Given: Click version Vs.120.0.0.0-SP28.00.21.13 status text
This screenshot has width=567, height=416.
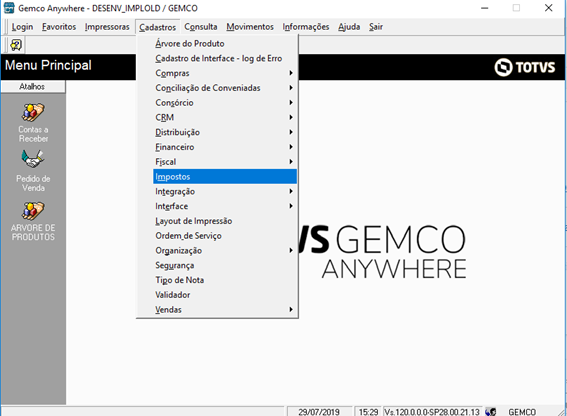Looking at the screenshot, I should coord(432,412).
